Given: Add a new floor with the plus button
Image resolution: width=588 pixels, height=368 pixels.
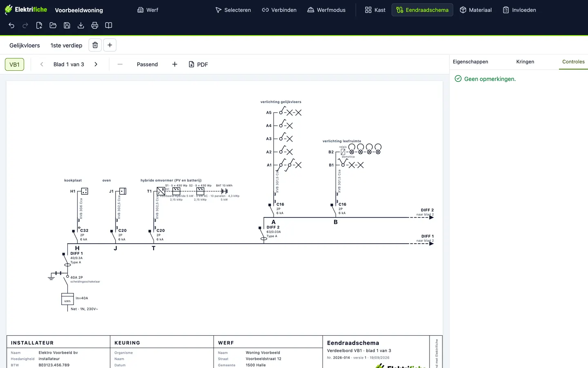Looking at the screenshot, I should 110,45.
